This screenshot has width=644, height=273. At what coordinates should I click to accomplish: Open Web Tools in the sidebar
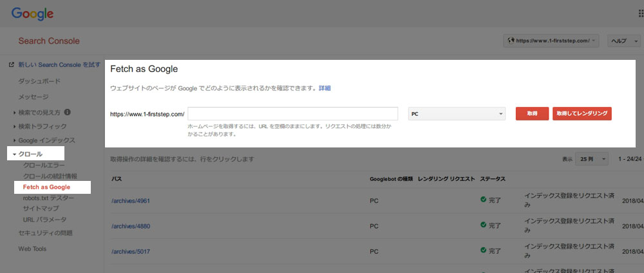[32, 249]
